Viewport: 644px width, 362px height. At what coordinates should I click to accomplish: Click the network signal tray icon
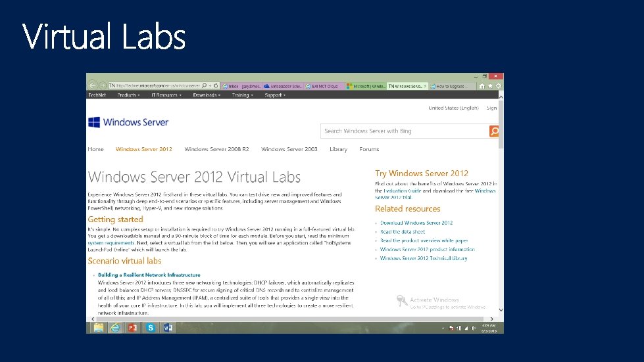tap(466, 328)
